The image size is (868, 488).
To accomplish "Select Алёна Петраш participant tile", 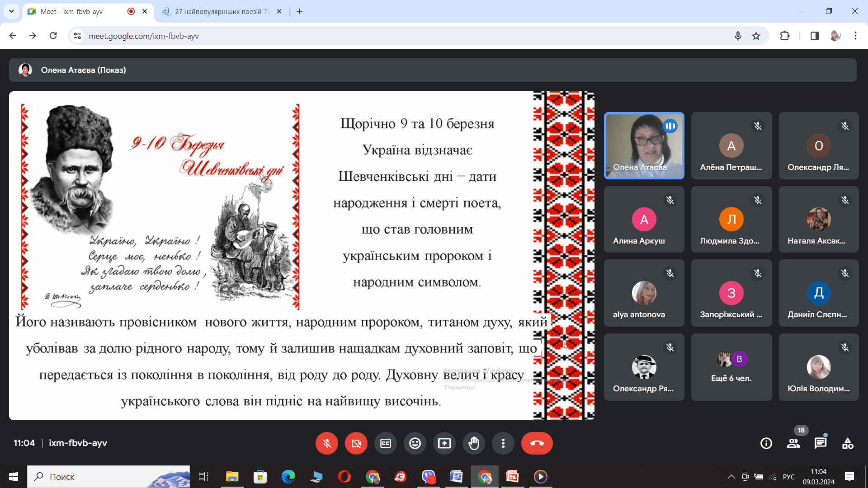I will point(731,145).
